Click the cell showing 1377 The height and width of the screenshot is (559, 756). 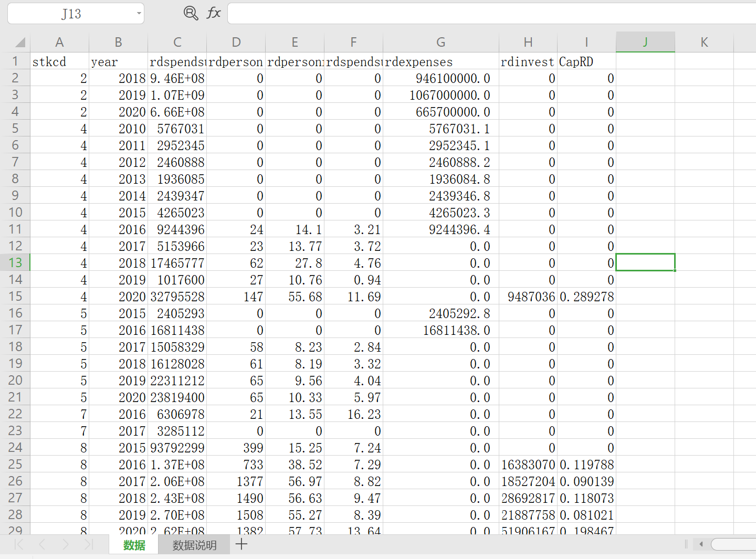(x=236, y=481)
